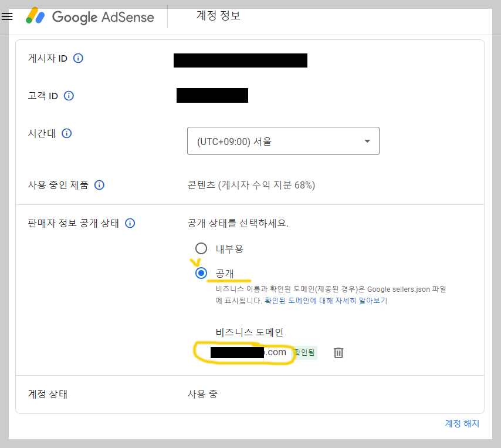Click the 시간대 label

42,133
